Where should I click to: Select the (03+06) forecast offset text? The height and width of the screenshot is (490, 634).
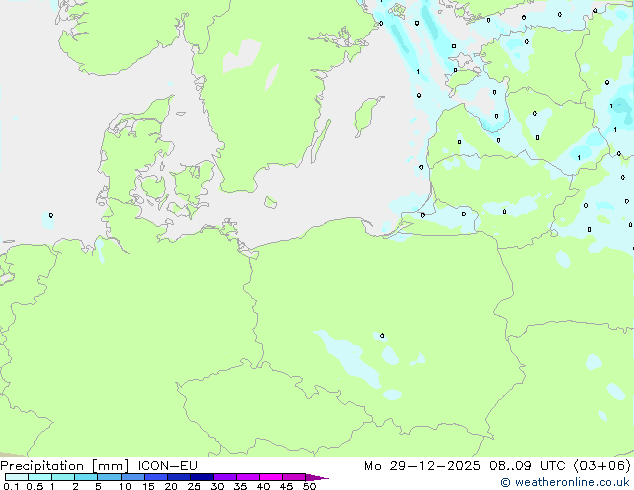[602, 466]
